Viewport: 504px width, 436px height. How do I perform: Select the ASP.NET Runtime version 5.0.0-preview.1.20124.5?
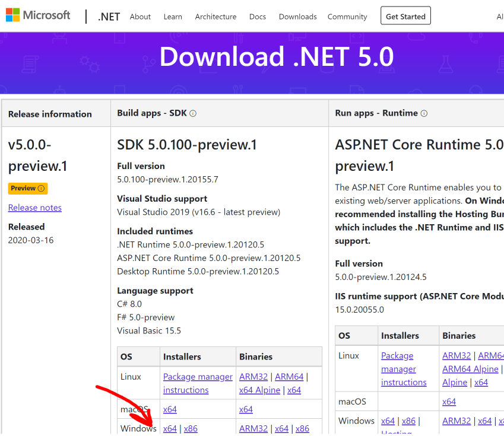point(381,277)
